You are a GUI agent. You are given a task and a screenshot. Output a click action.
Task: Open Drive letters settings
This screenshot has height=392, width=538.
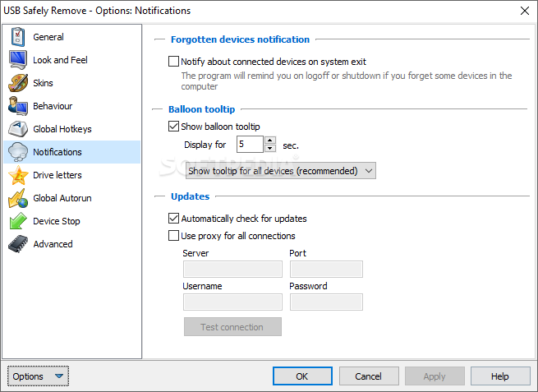pos(72,175)
